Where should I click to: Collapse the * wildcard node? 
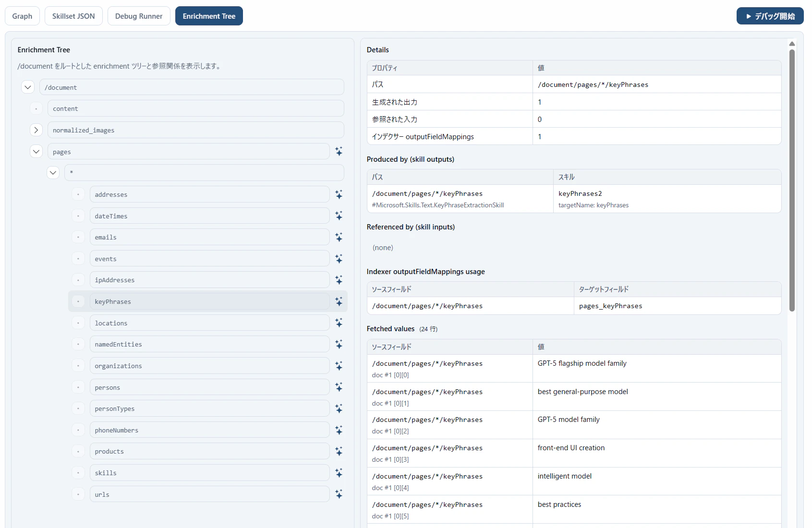tap(53, 173)
